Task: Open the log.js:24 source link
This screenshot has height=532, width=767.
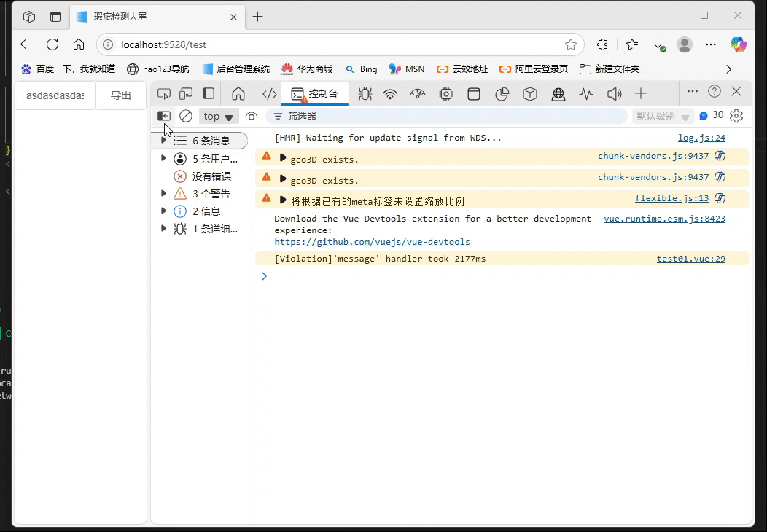Action: 701,138
